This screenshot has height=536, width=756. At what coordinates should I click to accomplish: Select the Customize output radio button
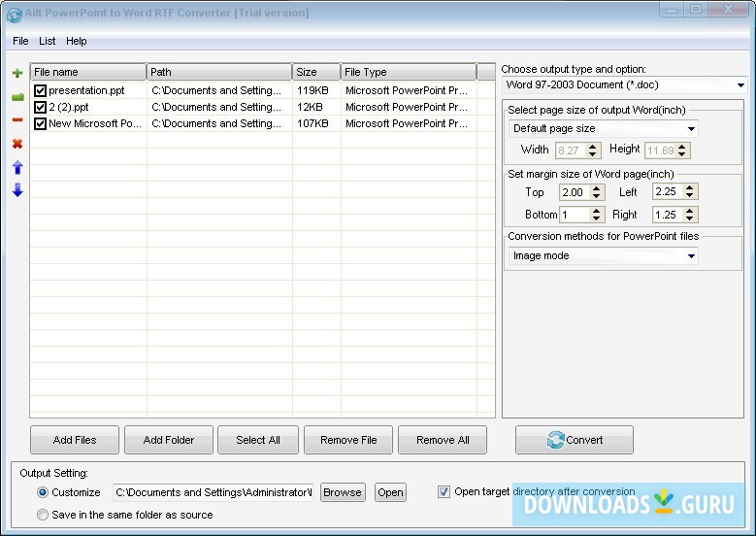[43, 492]
